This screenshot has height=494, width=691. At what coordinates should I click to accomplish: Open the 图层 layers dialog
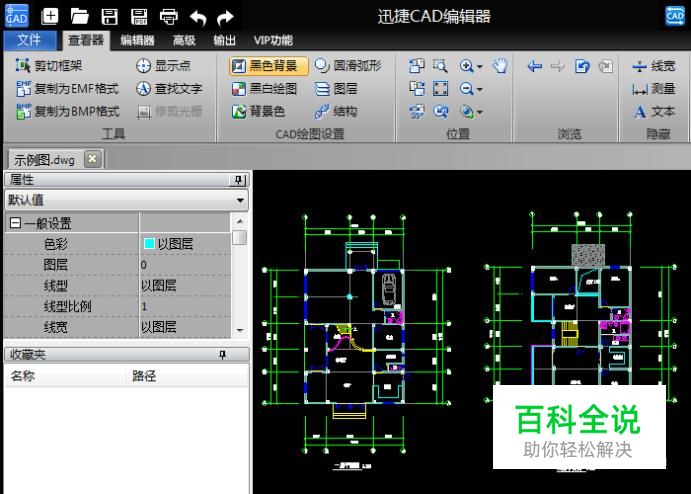click(x=336, y=89)
